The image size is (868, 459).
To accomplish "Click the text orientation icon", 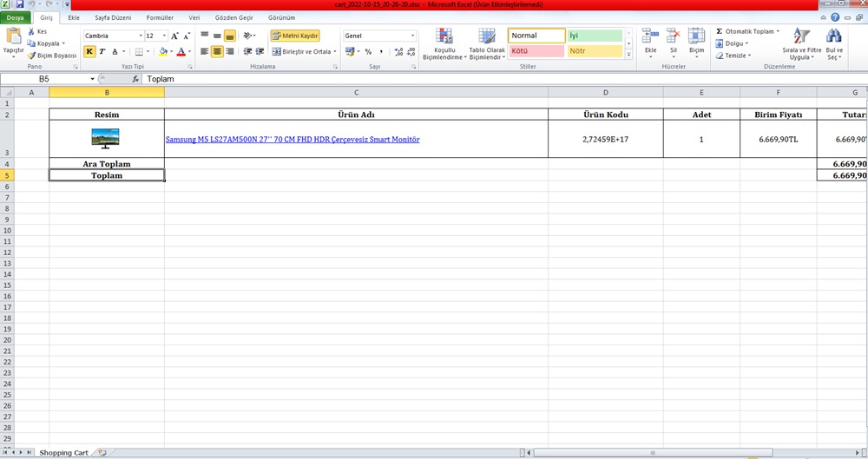I will point(247,36).
